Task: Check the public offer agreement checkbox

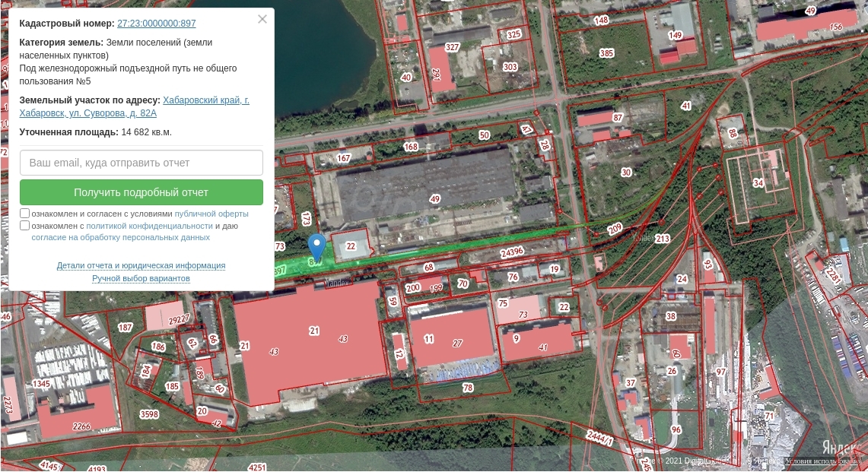Action: coord(25,214)
